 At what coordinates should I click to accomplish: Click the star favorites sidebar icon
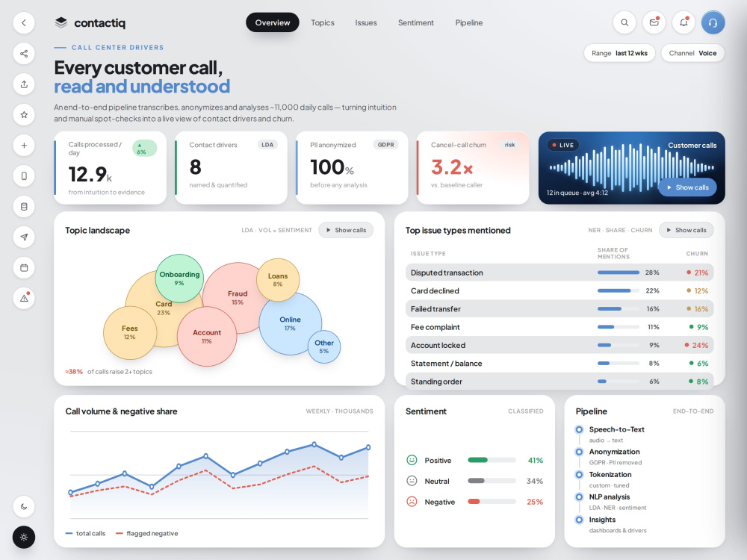24,115
